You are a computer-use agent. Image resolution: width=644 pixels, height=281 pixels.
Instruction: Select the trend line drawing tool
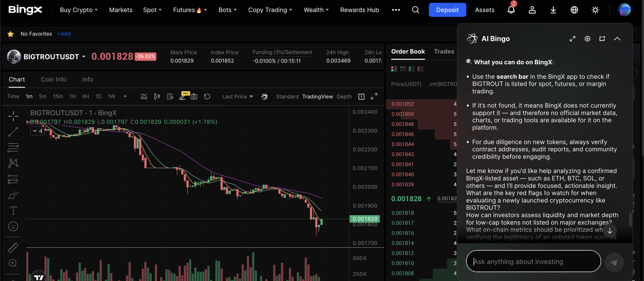pyautogui.click(x=13, y=132)
